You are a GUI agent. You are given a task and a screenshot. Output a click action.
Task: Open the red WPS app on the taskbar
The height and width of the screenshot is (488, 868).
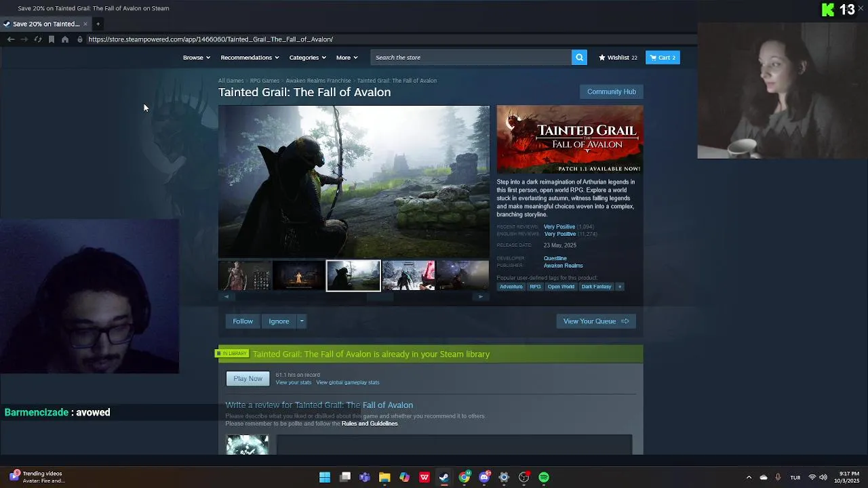pyautogui.click(x=425, y=477)
